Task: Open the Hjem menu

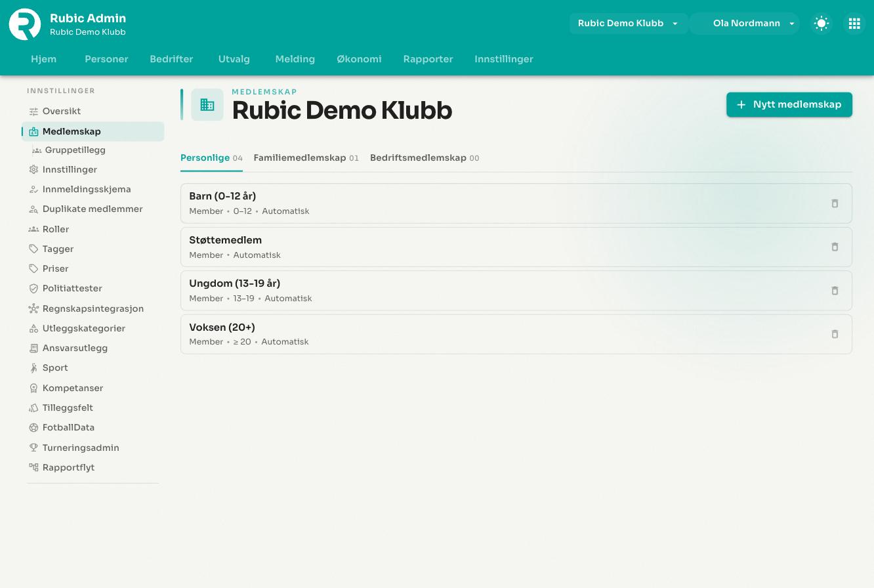Action: click(x=44, y=59)
